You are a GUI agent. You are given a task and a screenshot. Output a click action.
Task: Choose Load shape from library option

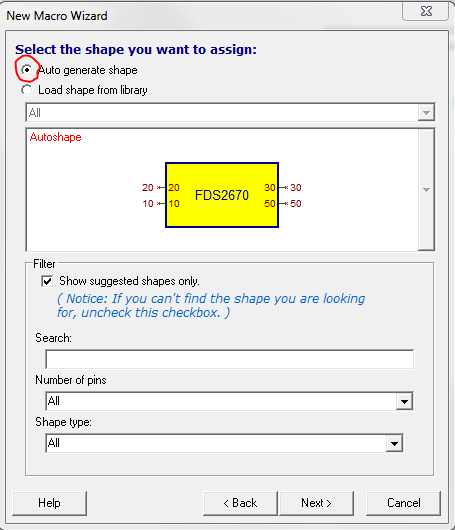[x=27, y=90]
